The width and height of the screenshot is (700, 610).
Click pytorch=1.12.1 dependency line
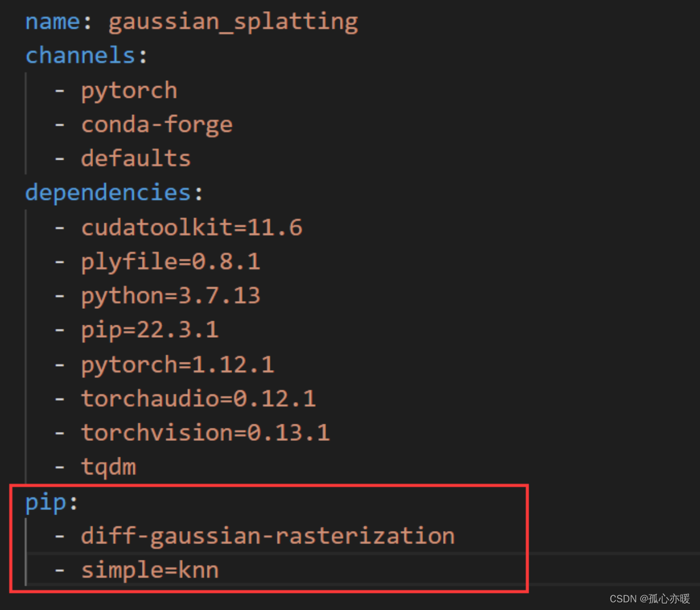(177, 365)
